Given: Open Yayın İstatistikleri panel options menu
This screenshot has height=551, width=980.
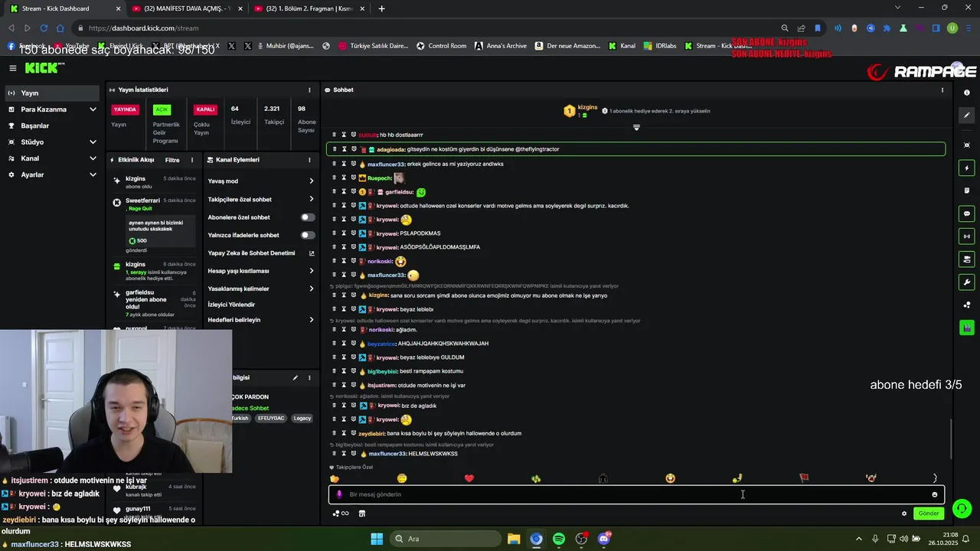Looking at the screenshot, I should click(309, 90).
